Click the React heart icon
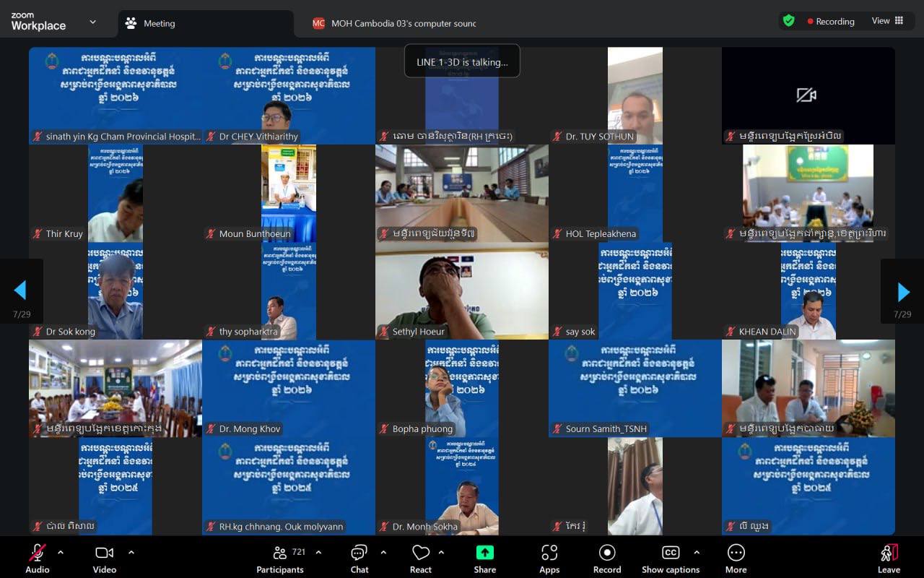The height and width of the screenshot is (578, 924). pos(421,553)
